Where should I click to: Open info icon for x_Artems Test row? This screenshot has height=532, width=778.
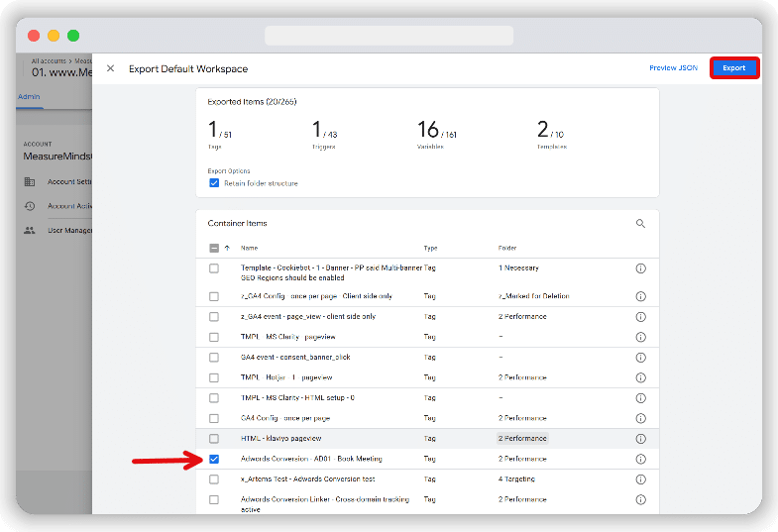pyautogui.click(x=640, y=479)
